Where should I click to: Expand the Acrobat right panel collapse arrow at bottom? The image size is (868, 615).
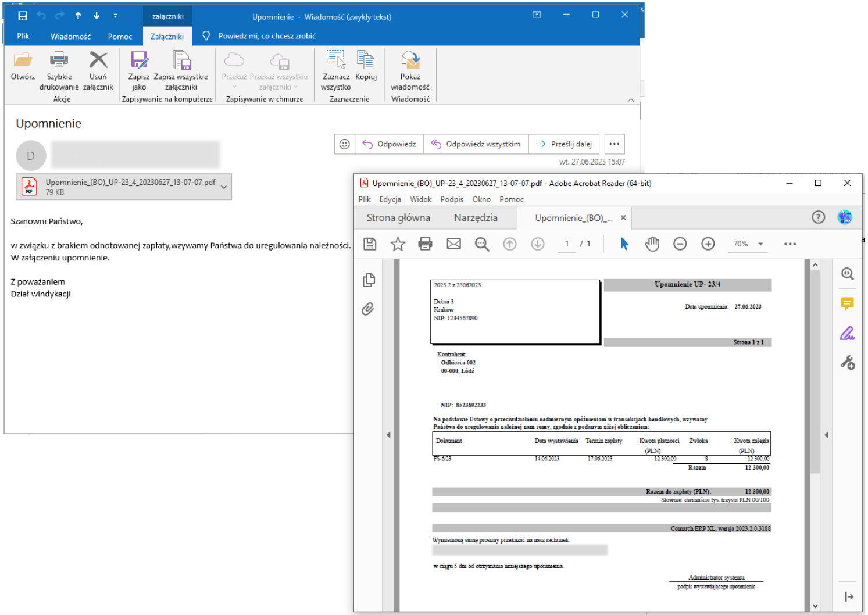[849, 596]
